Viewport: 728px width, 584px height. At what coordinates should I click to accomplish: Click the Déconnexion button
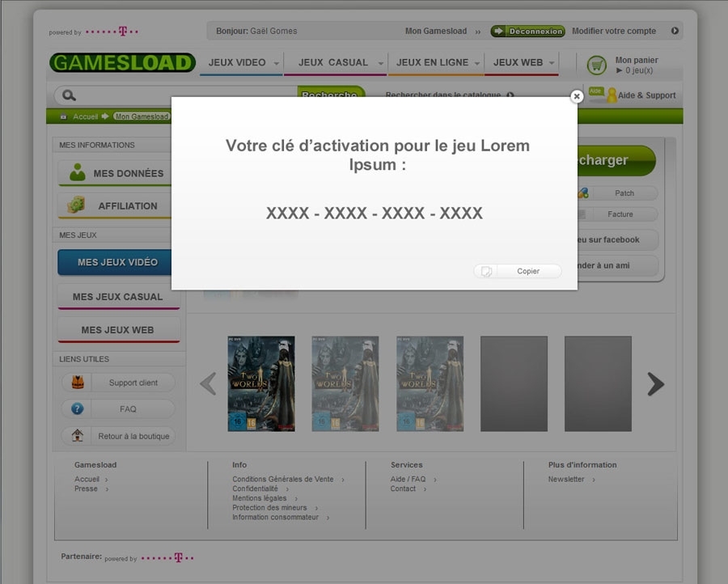(x=528, y=31)
